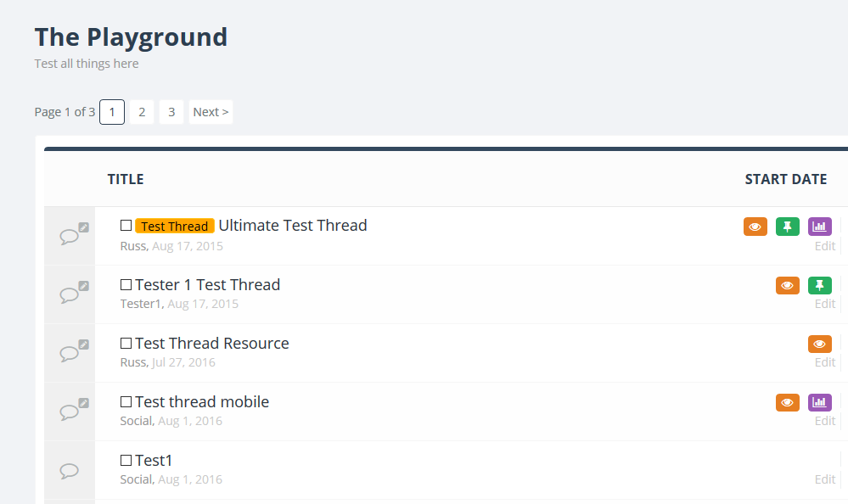Click green pin icon on Ultimate Test Thread

788,227
